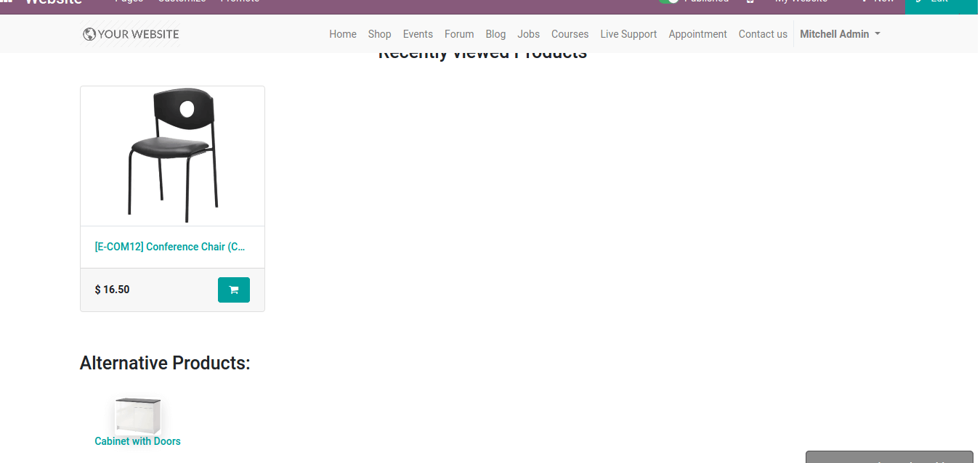Expand the Mitchell Admin user dropdown
The width and height of the screenshot is (980, 463).
click(x=840, y=34)
